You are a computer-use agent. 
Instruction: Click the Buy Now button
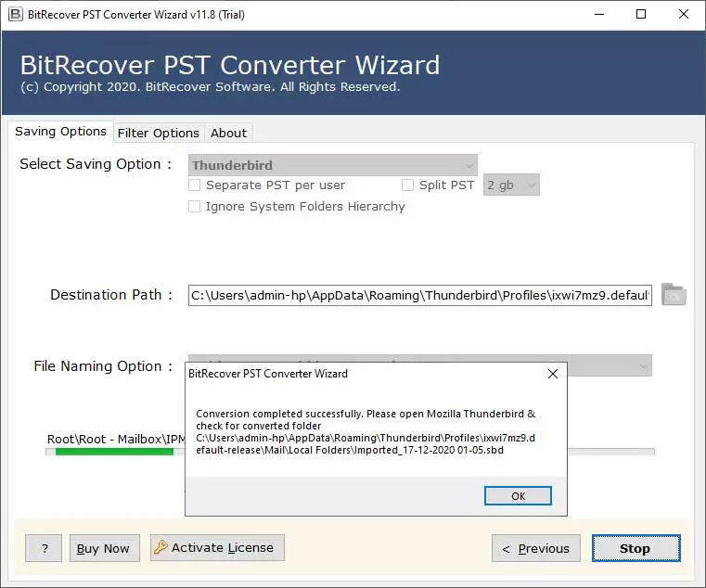point(105,548)
